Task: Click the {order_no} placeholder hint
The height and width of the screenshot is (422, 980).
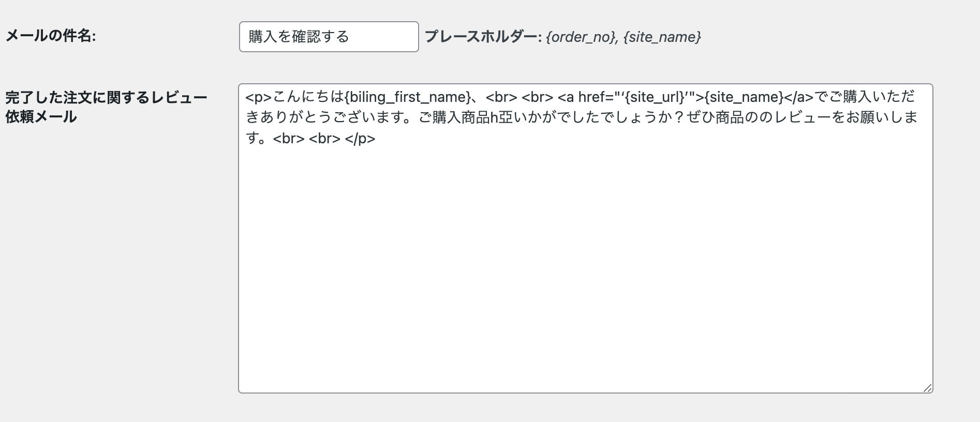Action: coord(580,37)
